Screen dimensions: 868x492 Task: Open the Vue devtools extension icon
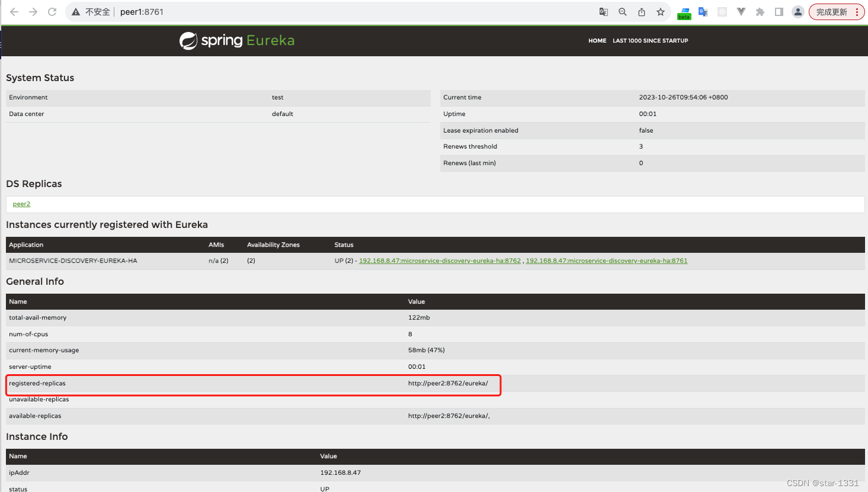click(x=741, y=12)
